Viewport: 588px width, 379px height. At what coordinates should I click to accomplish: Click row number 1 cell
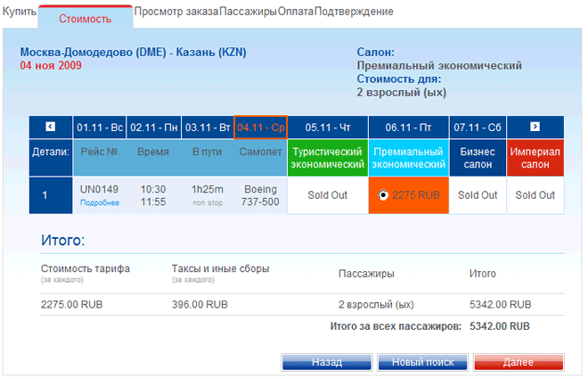(51, 195)
